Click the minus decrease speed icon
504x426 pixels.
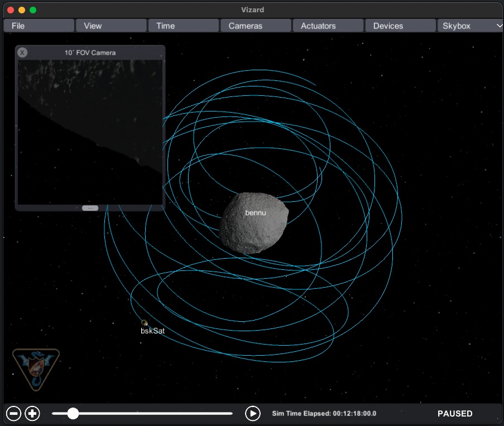click(x=15, y=414)
